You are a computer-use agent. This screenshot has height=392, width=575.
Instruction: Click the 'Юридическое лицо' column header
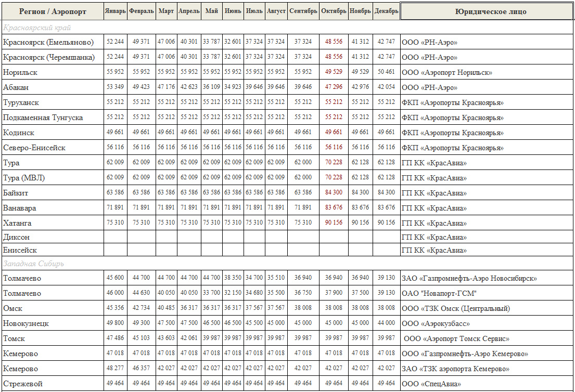(486, 11)
